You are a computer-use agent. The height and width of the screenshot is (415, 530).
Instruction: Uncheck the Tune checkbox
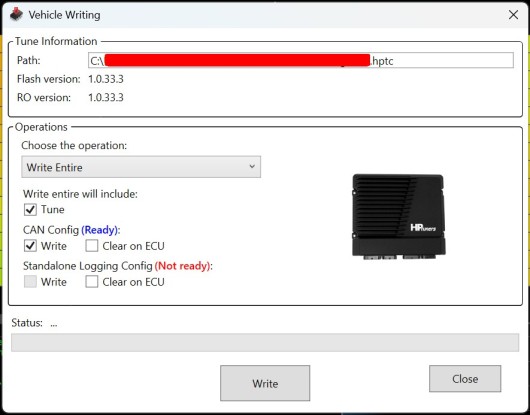(x=30, y=210)
